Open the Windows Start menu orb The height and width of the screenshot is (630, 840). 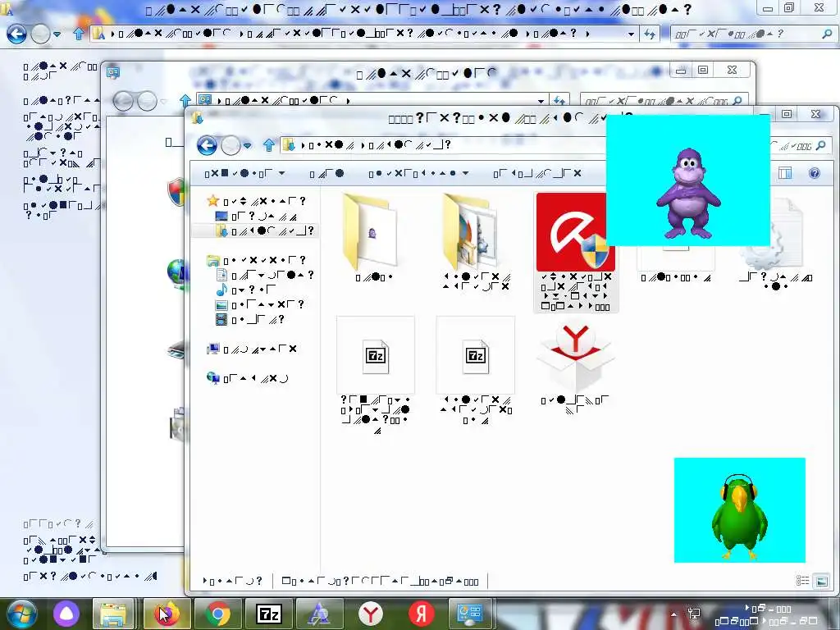[22, 614]
